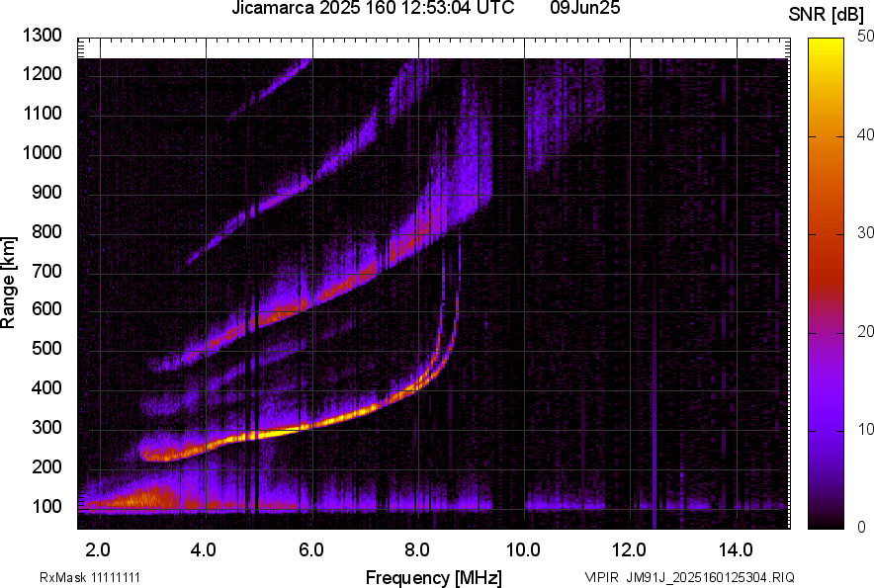
Task: Click the colorbar value '20'
Action: [x=866, y=331]
